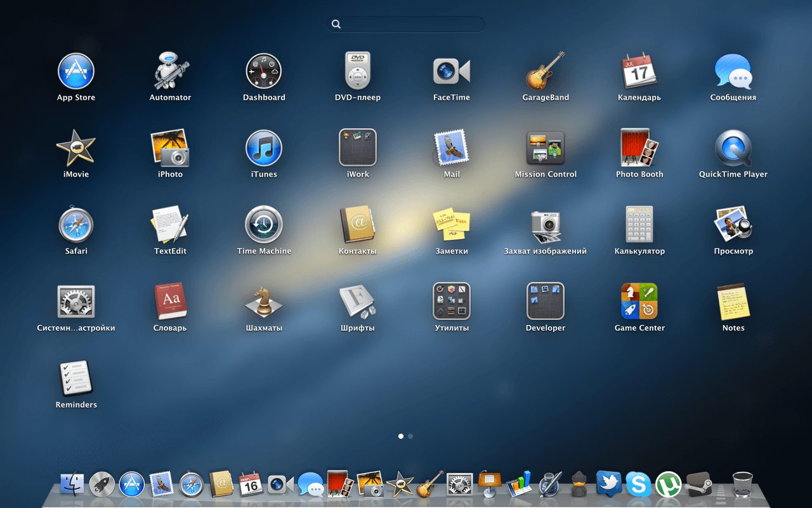
Task: Open Messages bubble in the Dock
Action: (x=311, y=485)
